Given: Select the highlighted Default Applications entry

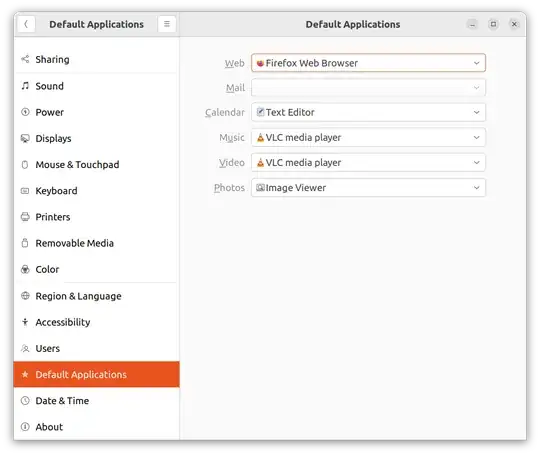Looking at the screenshot, I should click(96, 374).
